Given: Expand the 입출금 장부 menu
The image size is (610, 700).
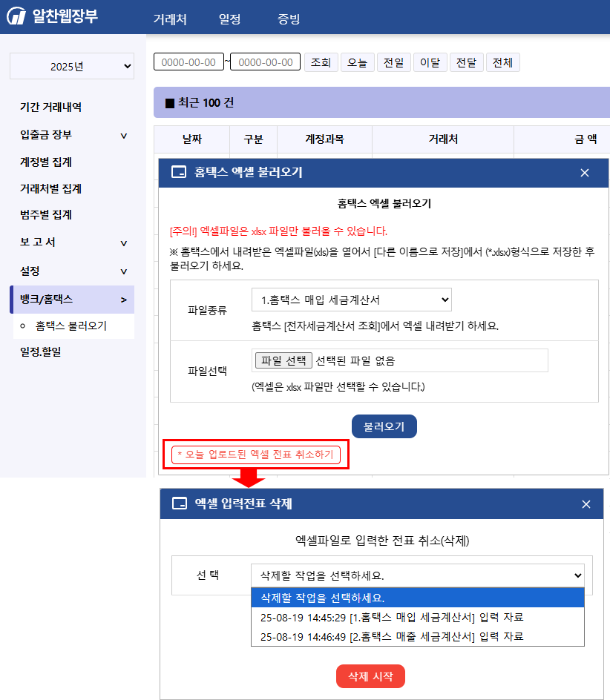Looking at the screenshot, I should click(124, 135).
